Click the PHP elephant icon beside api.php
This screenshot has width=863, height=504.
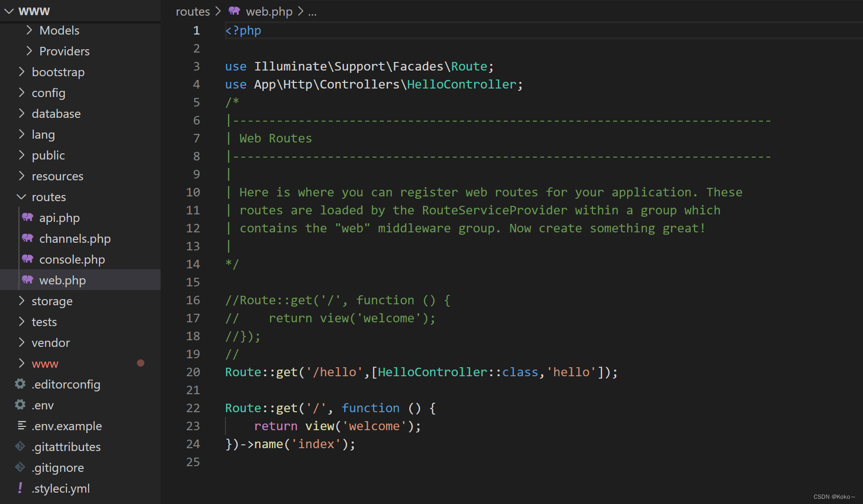28,217
